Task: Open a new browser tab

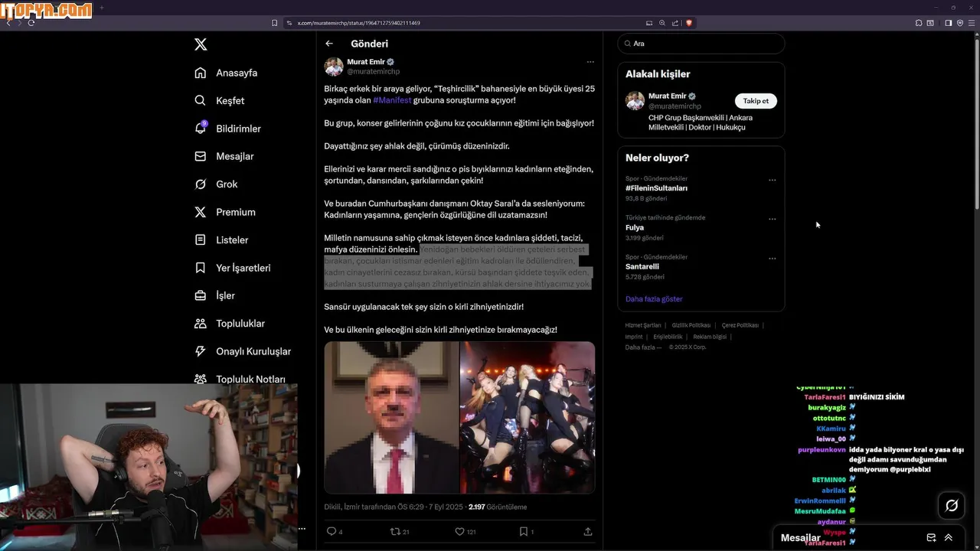Action: (x=102, y=8)
